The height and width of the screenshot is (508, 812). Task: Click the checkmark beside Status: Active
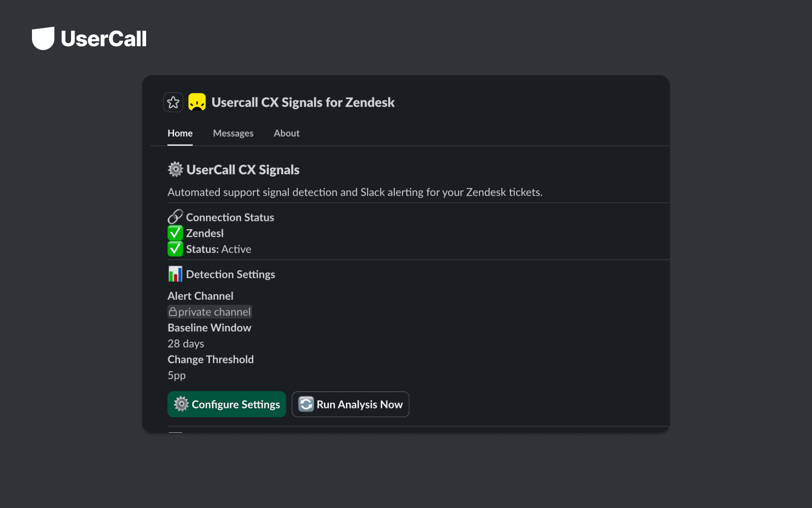(175, 249)
